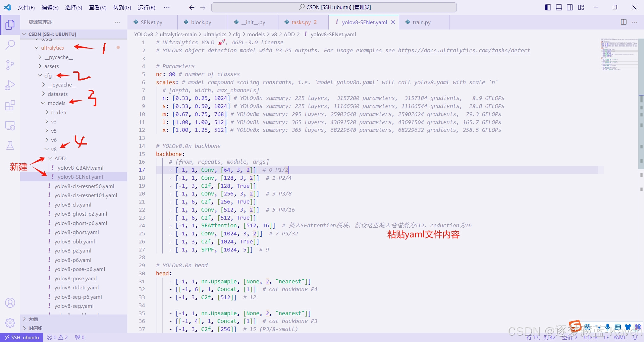Click the code minimap preview
Image resolution: width=644 pixels, height=342 pixels.
(x=619, y=54)
